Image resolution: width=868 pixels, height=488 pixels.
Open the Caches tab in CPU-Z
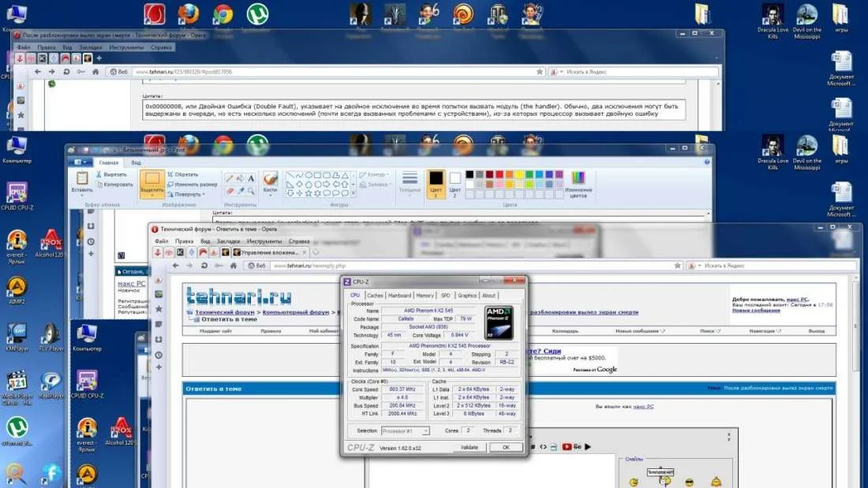coord(375,296)
